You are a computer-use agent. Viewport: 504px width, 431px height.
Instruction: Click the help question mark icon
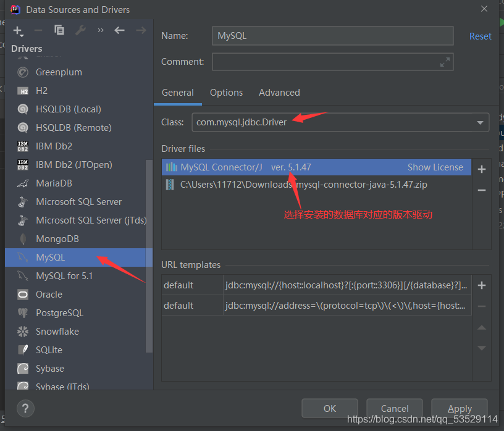(25, 409)
